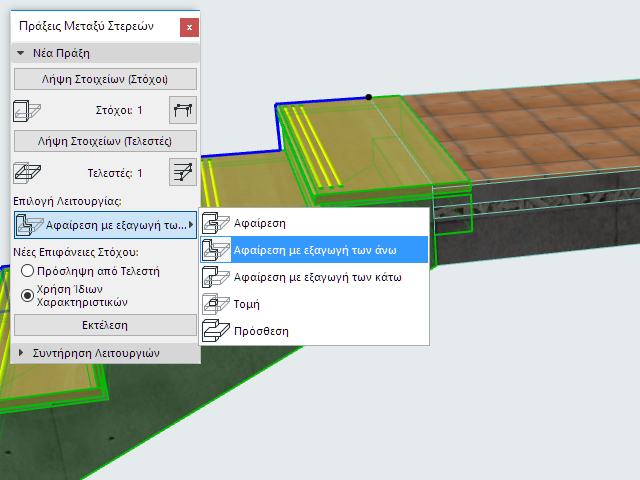Viewport: 640px width, 480px height.
Task: Click the operator elements icon beside Τελεστές: 1
Action: [27, 173]
